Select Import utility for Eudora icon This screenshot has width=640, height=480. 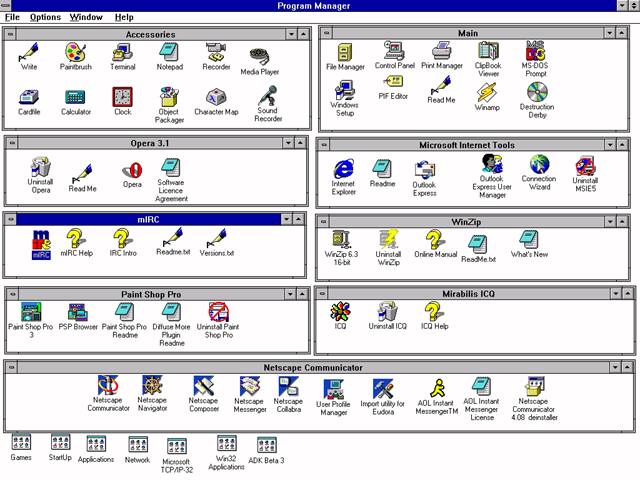pos(382,389)
